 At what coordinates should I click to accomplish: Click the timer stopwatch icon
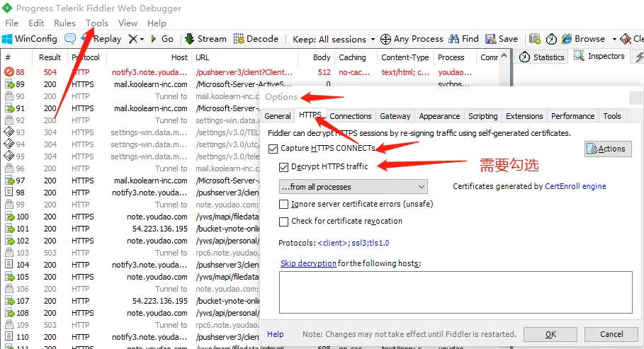point(551,39)
